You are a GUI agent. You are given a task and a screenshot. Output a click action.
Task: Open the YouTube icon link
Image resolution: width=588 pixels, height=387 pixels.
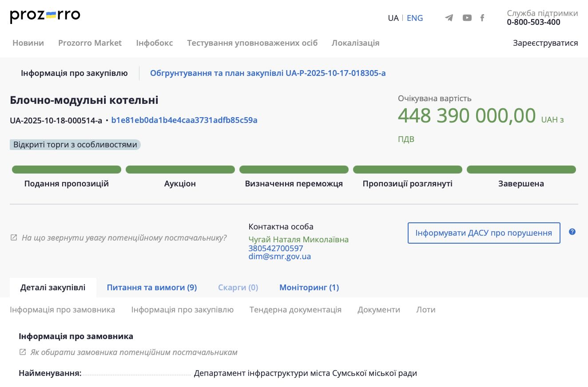467,18
